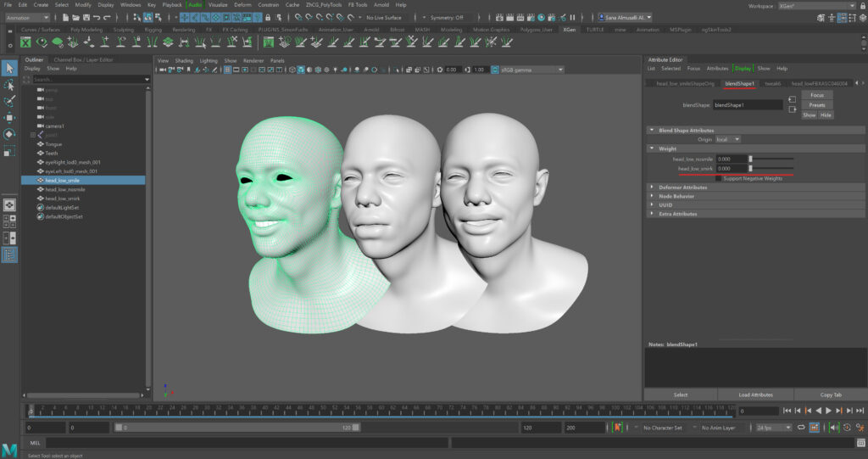Toggle viewport grid display icon

pos(228,70)
